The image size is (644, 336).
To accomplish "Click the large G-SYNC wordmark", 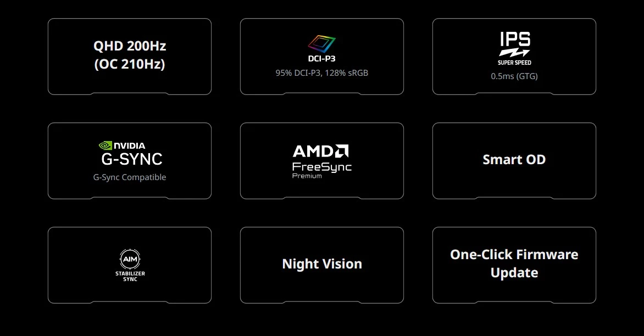I will (132, 159).
